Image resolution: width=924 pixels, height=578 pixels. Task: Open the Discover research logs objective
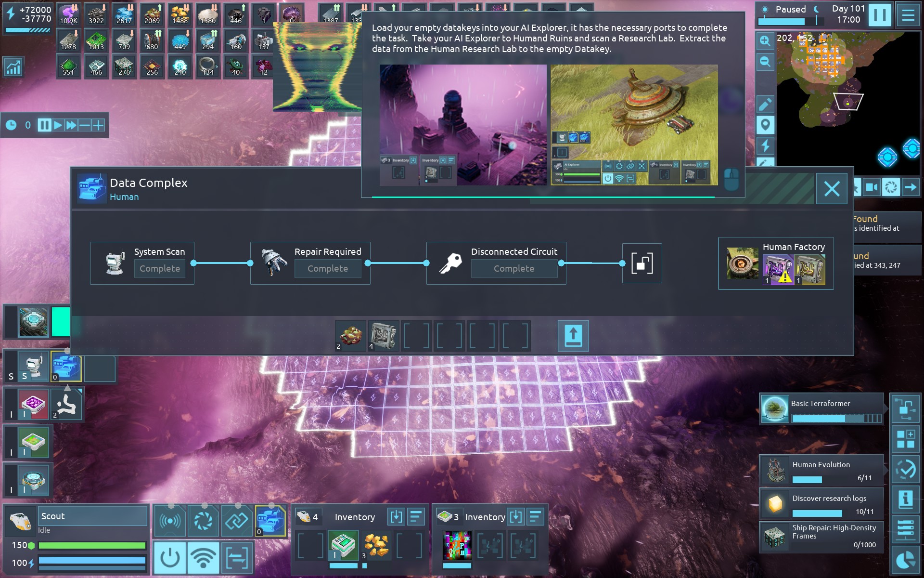tap(821, 504)
